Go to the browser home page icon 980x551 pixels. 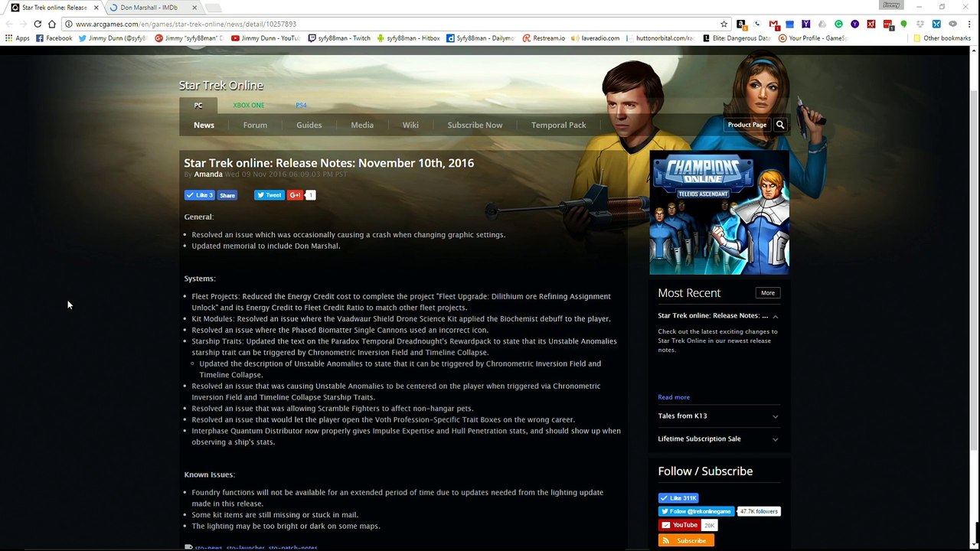pyautogui.click(x=52, y=24)
